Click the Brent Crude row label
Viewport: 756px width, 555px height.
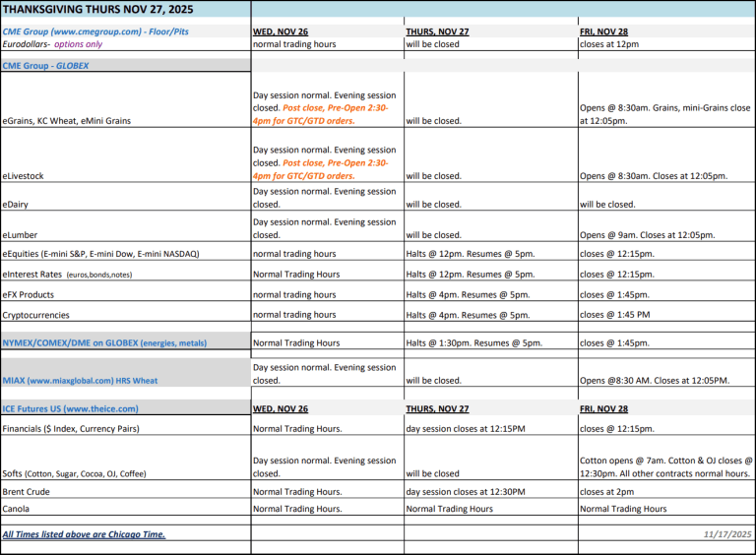28,491
